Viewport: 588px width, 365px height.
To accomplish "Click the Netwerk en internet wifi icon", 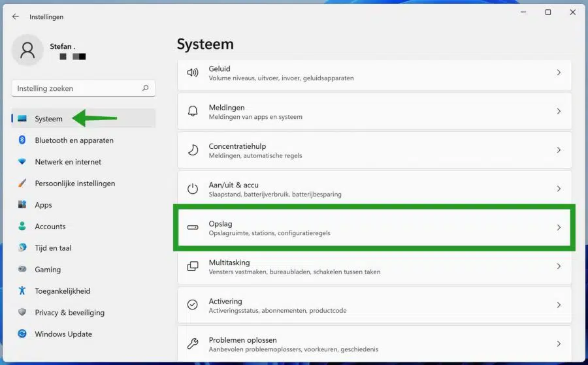I will [22, 161].
